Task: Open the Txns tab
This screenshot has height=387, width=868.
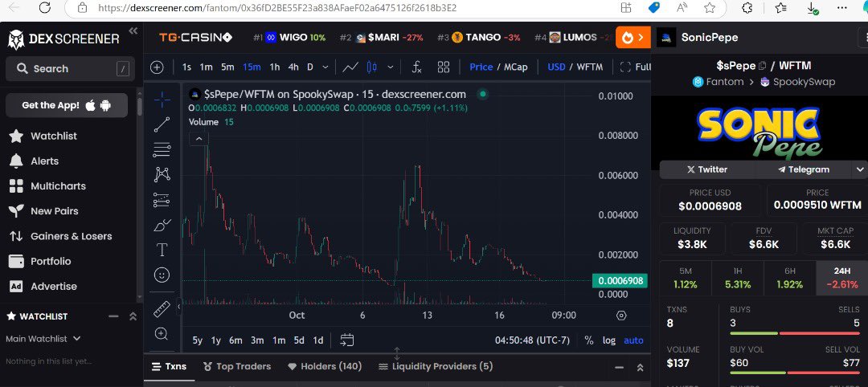Action: point(169,366)
